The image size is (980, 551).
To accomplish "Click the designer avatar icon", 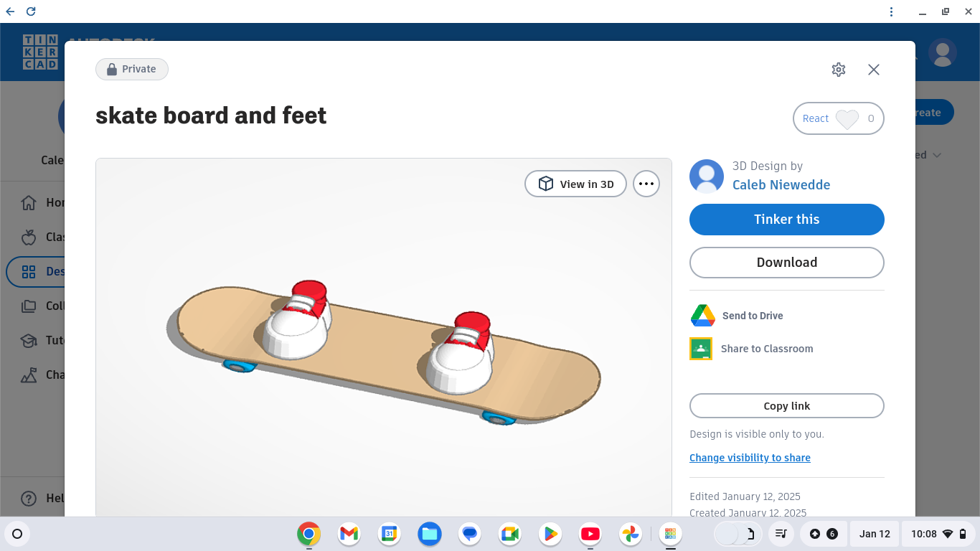I will pos(707,176).
